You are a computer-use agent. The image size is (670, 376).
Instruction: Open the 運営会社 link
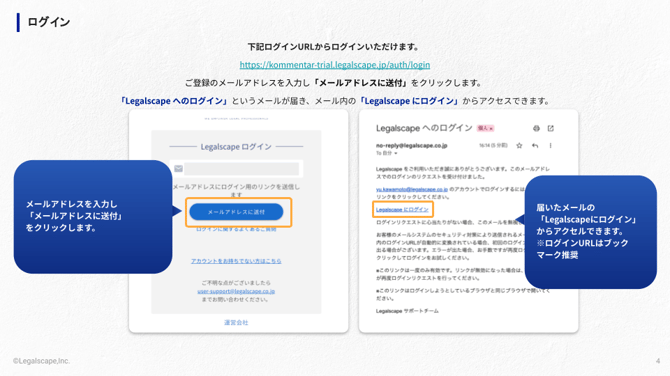(x=236, y=323)
